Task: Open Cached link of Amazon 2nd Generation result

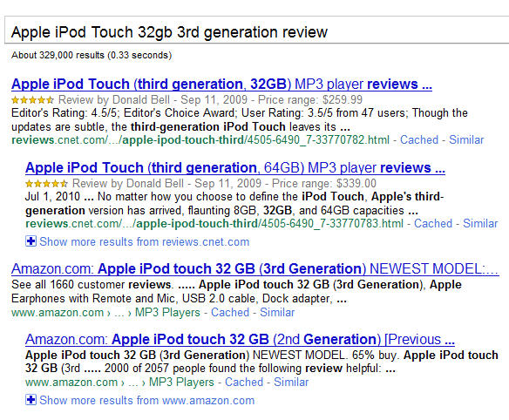Action: (244, 382)
